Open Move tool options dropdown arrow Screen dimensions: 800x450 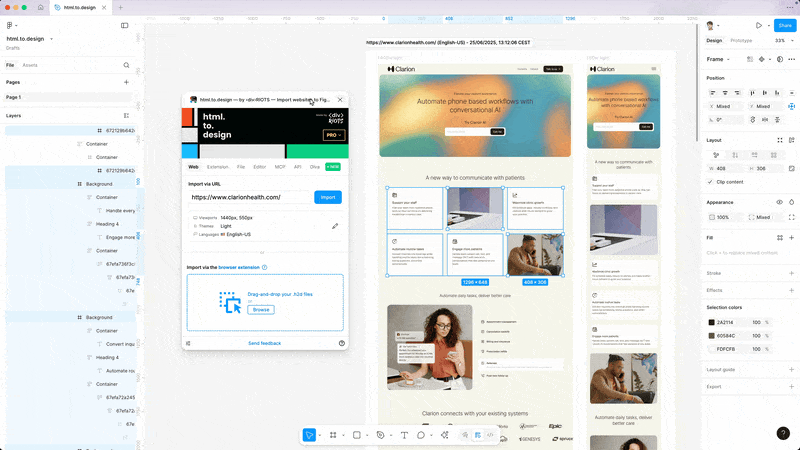click(320, 435)
